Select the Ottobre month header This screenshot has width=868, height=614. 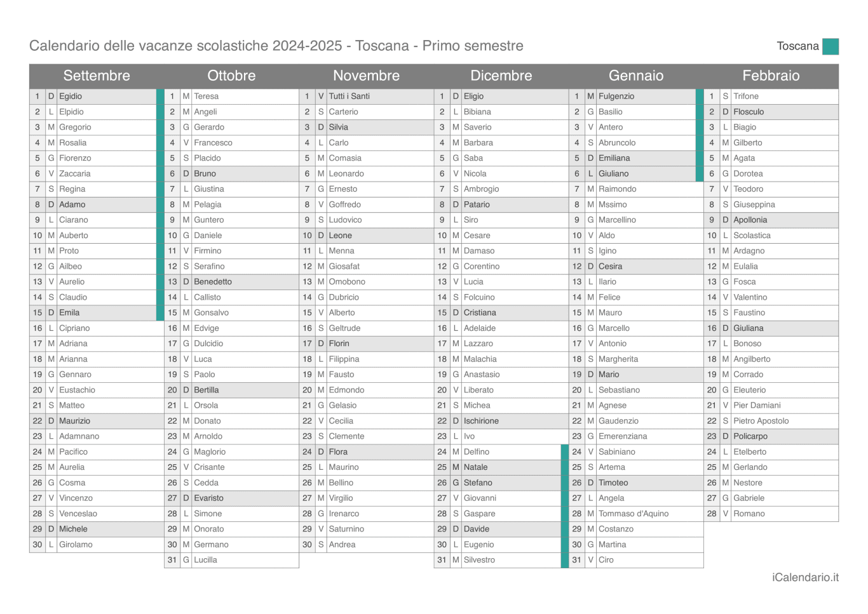[x=231, y=76]
